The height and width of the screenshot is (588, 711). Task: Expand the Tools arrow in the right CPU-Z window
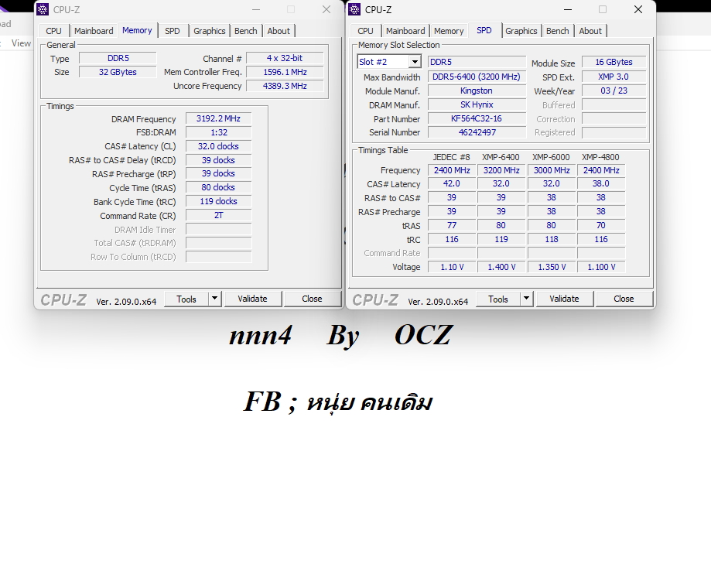click(x=526, y=299)
